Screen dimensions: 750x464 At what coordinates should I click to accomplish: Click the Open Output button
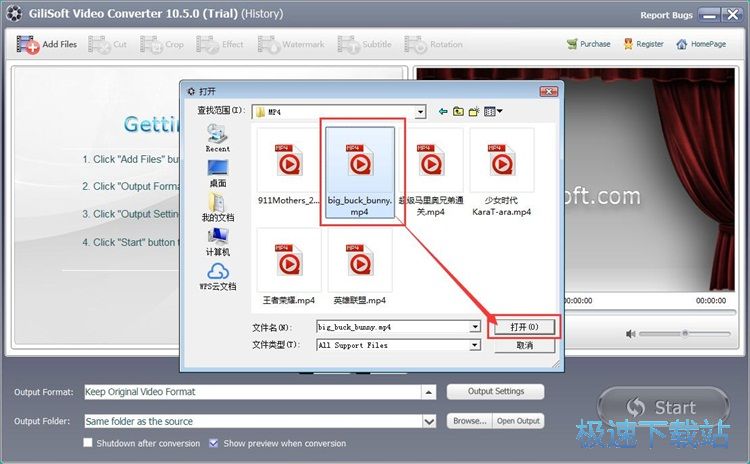click(x=518, y=421)
